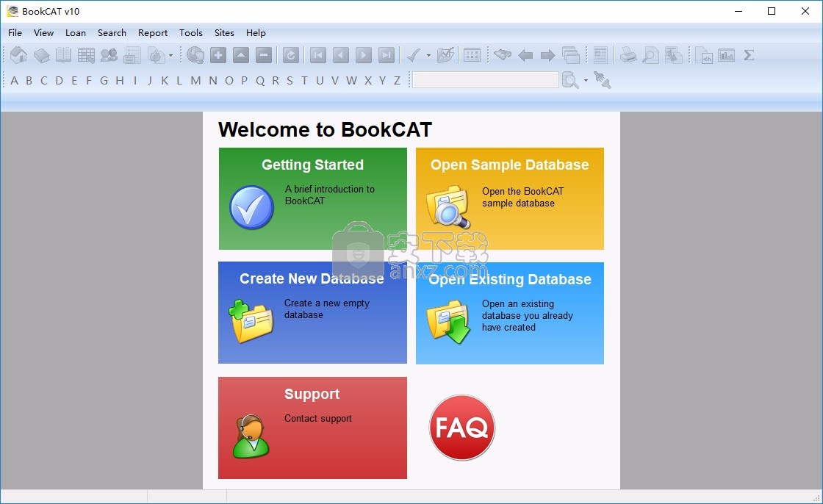Click the minus delete record button
823x504 pixels.
click(x=264, y=55)
